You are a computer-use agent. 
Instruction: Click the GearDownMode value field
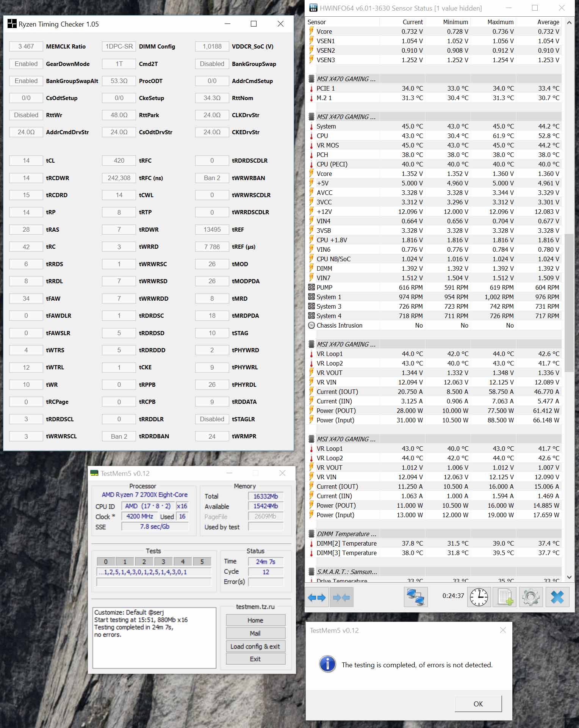[26, 64]
